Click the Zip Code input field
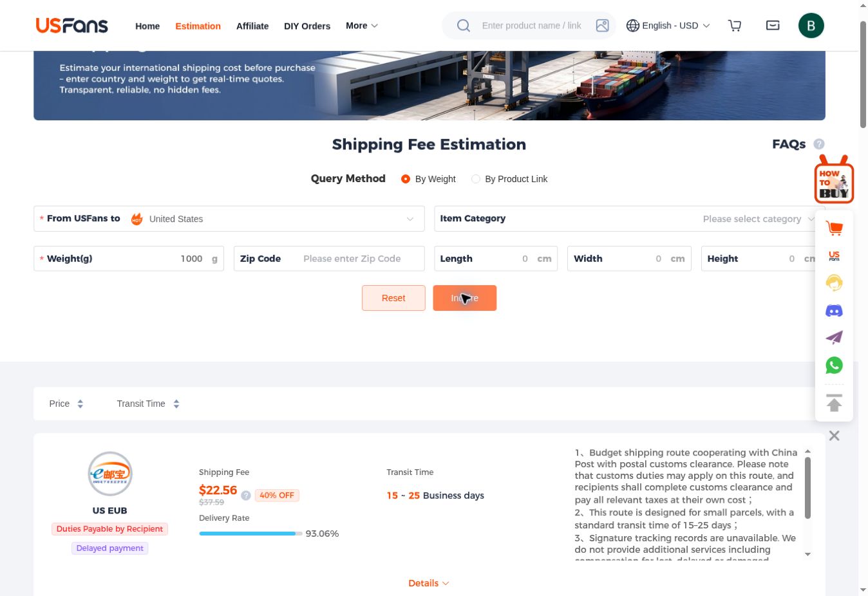Viewport: 868px width, 596px height. coord(329,259)
